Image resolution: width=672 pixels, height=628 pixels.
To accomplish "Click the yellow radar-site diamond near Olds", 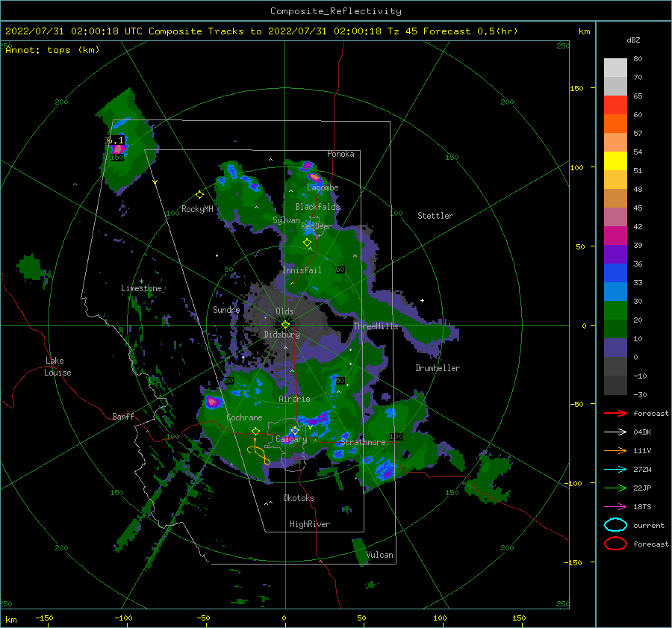I will (x=285, y=325).
